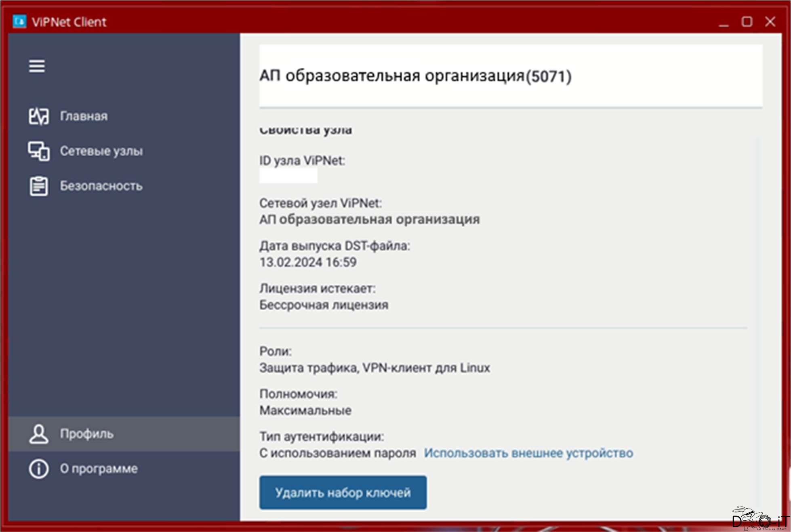Click the ID узла ViPNet value field
This screenshot has height=532, width=791.
(288, 176)
